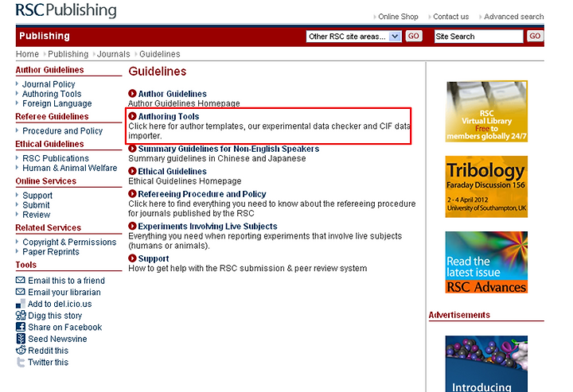This screenshot has width=573, height=392.
Task: Click the Facebook icon in Tools
Action: [x=21, y=327]
